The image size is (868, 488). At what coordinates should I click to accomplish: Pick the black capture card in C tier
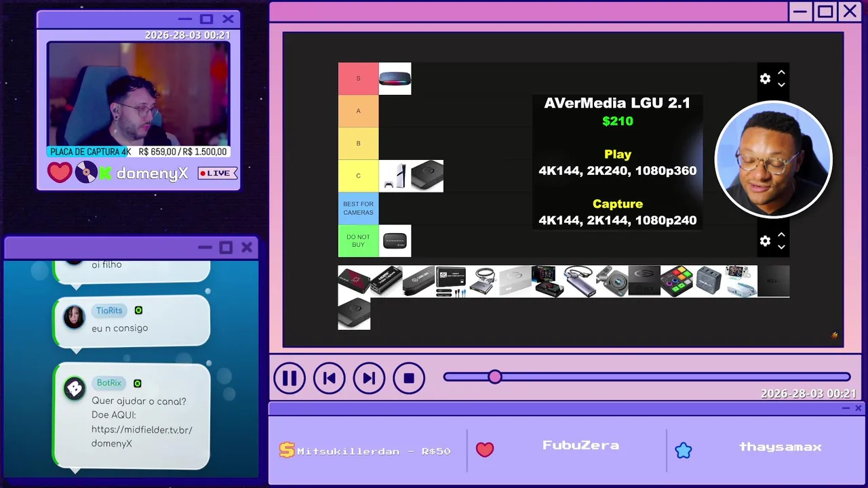coord(427,176)
